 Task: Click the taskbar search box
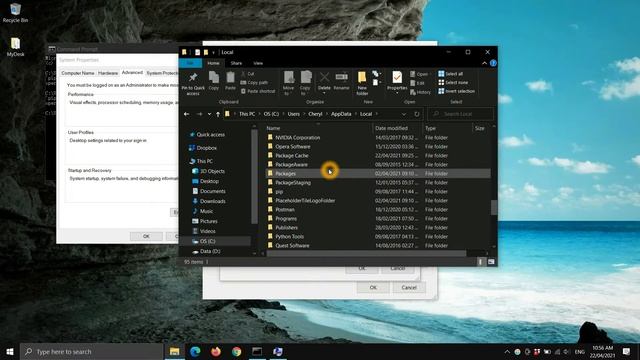[x=91, y=351]
